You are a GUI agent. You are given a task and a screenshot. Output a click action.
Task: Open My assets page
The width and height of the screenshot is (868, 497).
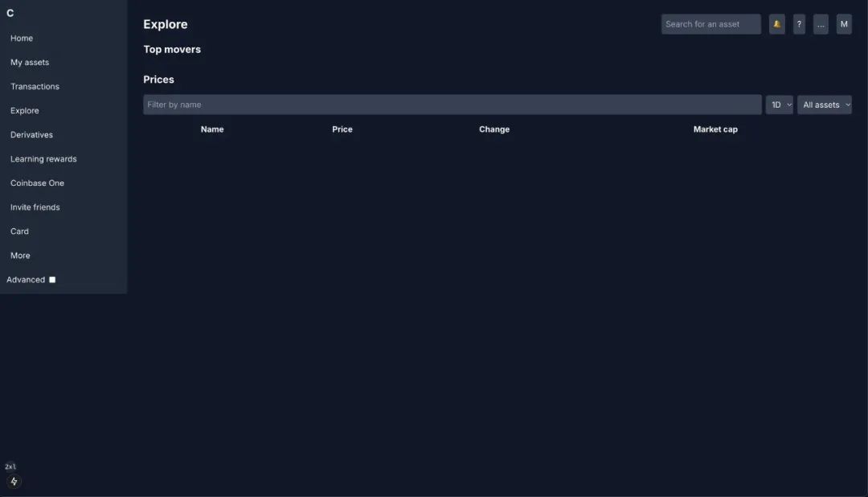[x=30, y=62]
